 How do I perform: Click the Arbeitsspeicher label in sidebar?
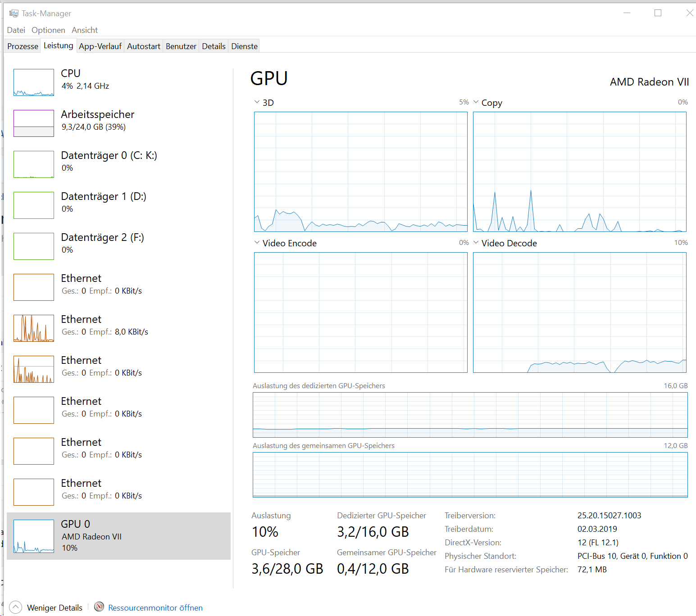coord(98,114)
